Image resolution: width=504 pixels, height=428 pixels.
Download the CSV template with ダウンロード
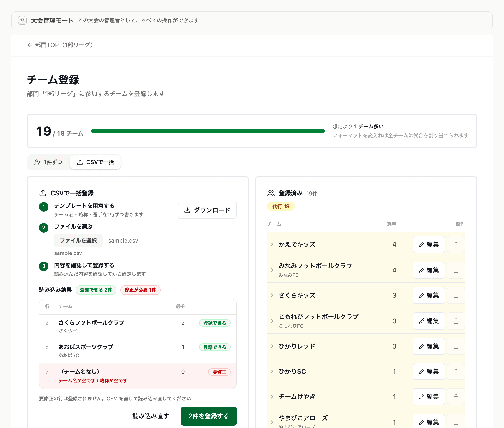click(x=207, y=210)
